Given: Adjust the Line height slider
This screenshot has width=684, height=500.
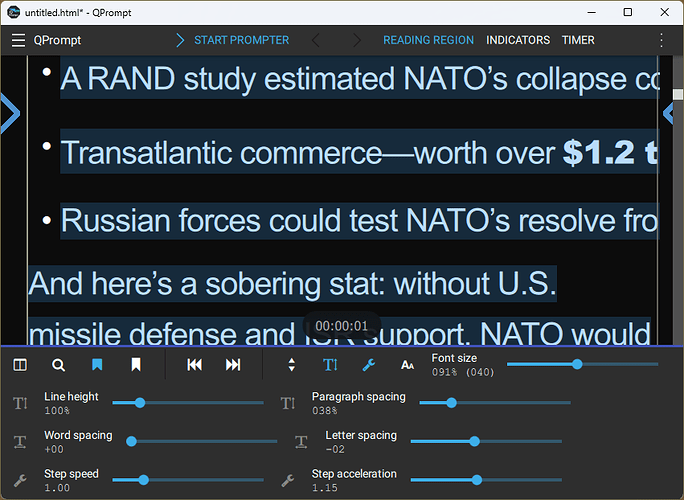Looking at the screenshot, I should pos(188,403).
